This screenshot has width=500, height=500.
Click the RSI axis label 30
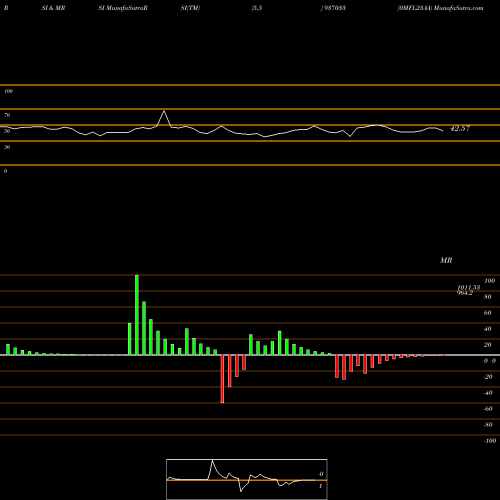(7, 147)
